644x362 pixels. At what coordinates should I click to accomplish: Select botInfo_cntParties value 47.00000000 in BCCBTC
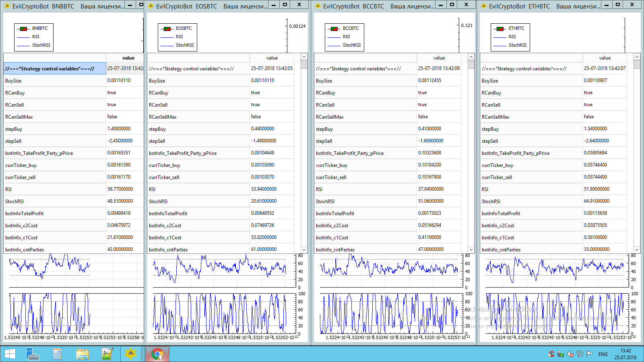(439, 249)
